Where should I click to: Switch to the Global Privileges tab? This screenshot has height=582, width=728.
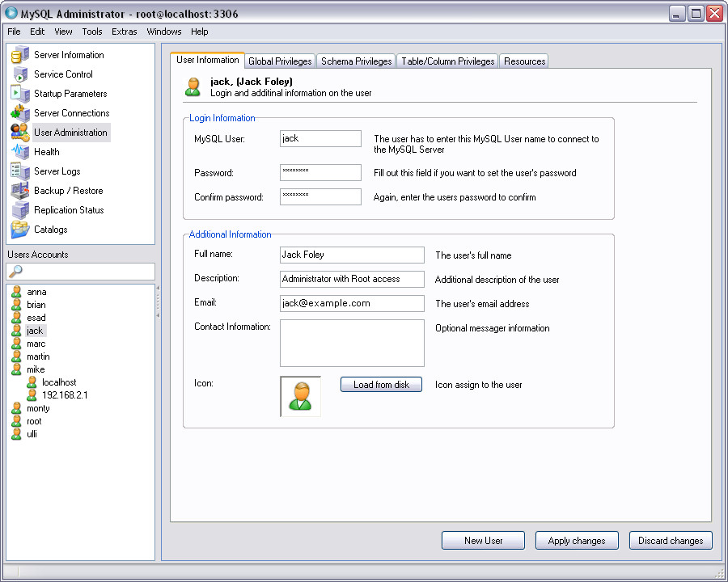pos(280,61)
